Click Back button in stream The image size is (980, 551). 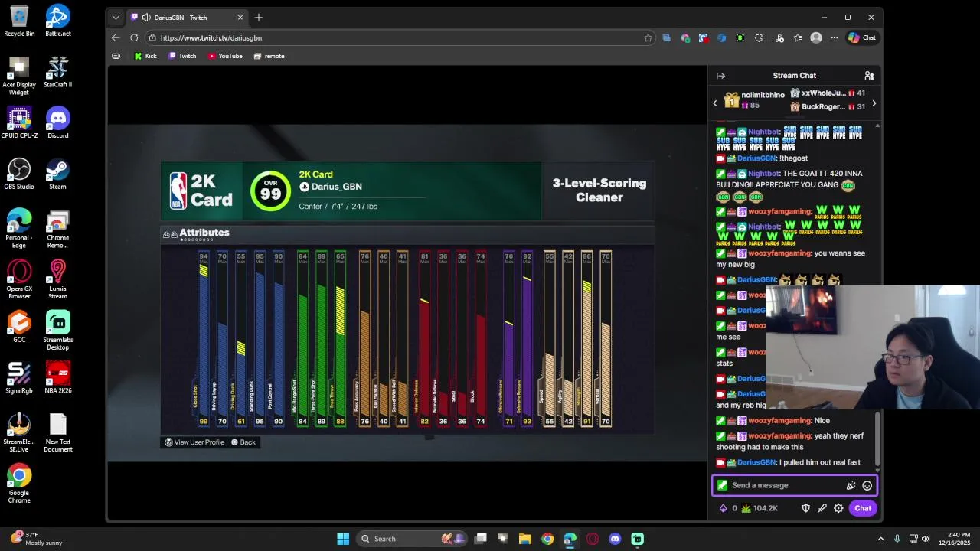[x=243, y=442]
